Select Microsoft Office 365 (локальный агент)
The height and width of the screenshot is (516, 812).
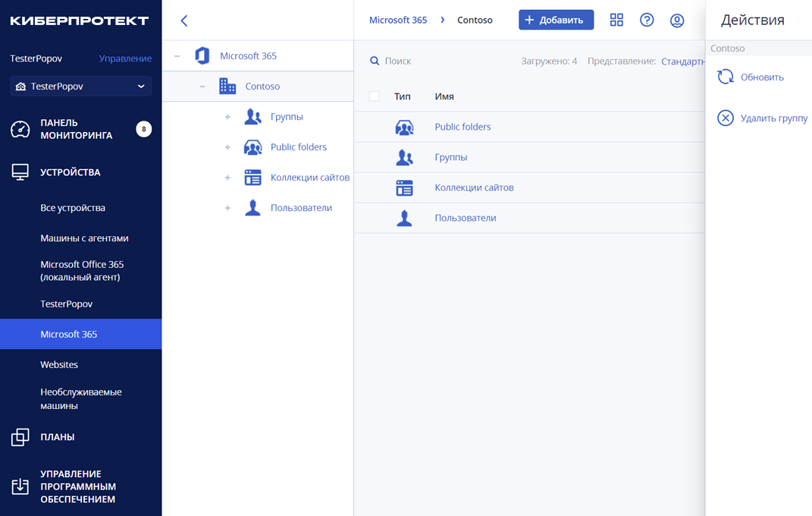[x=82, y=270]
